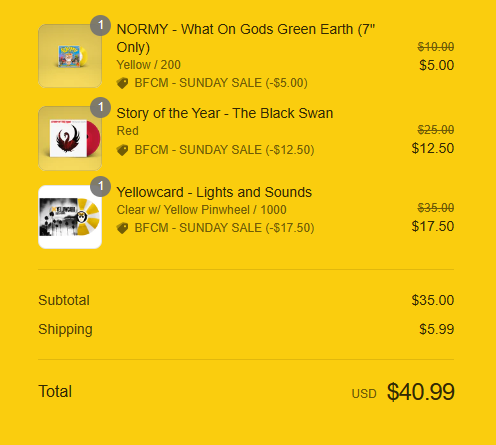Click the Shipping cost $5.99
Image resolution: width=496 pixels, height=445 pixels.
[437, 329]
